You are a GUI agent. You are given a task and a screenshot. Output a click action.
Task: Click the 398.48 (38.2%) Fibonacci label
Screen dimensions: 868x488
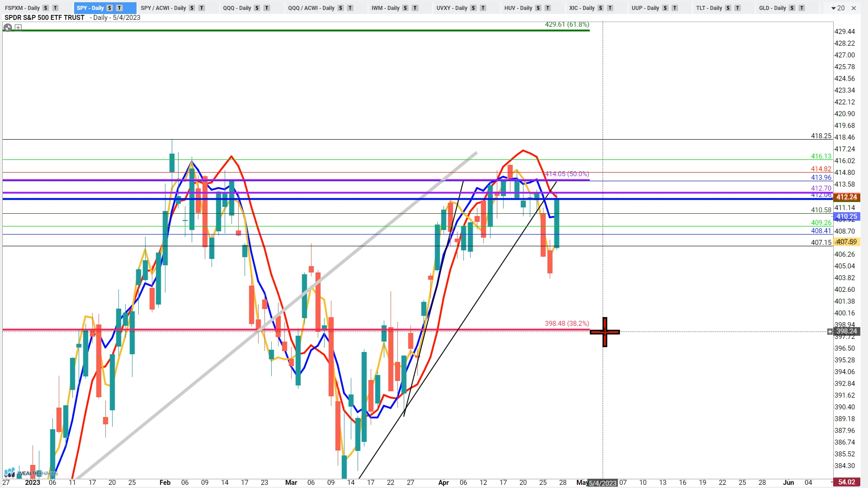pyautogui.click(x=567, y=324)
